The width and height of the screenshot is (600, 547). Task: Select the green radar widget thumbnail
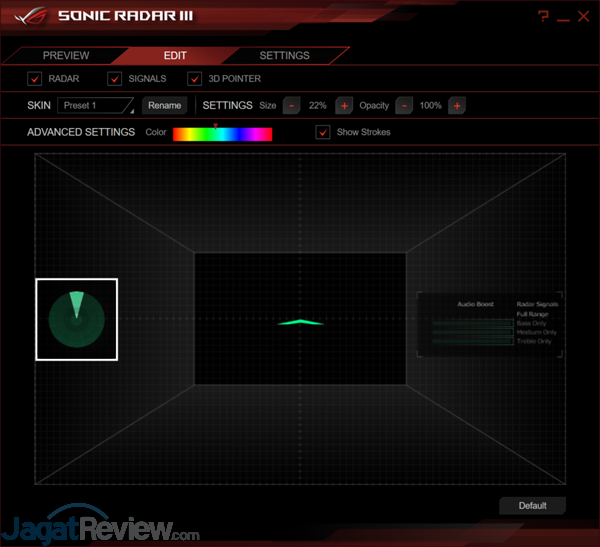tap(77, 319)
